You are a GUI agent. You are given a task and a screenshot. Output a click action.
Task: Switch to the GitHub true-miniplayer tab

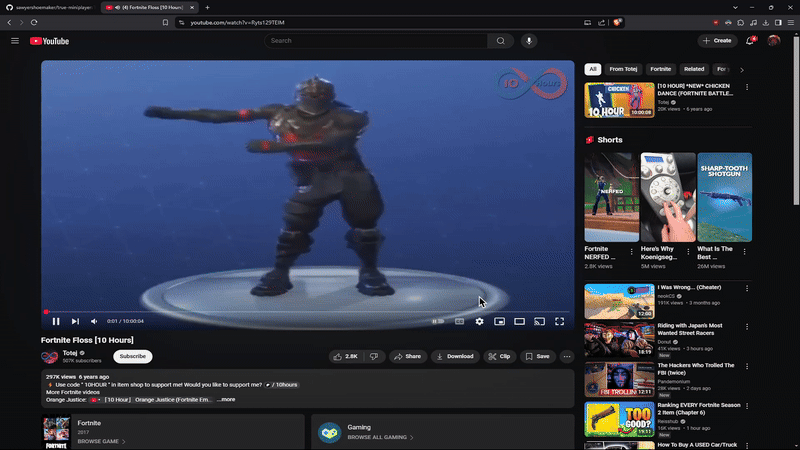[x=50, y=8]
